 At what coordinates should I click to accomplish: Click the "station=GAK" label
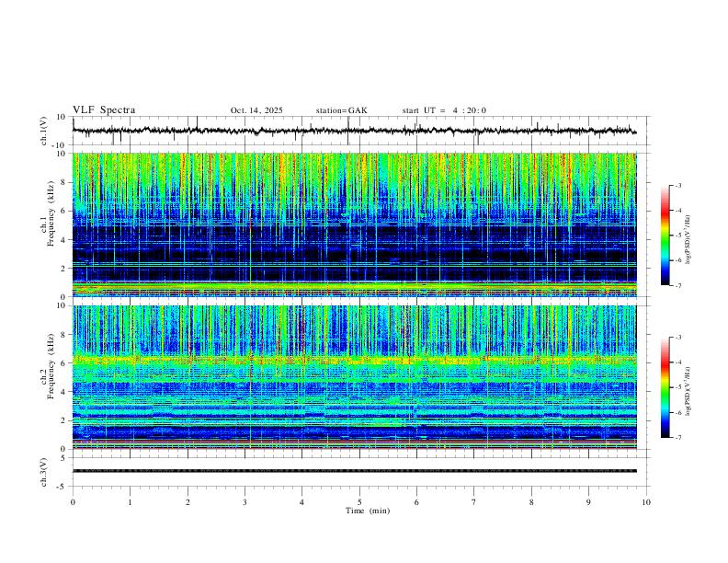(342, 110)
